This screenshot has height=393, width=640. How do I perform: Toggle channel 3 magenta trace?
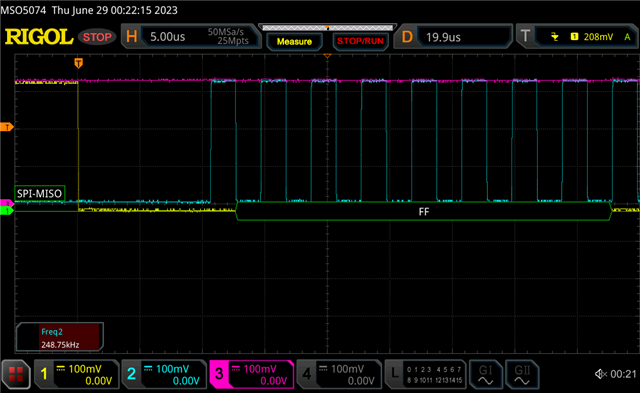(251, 374)
